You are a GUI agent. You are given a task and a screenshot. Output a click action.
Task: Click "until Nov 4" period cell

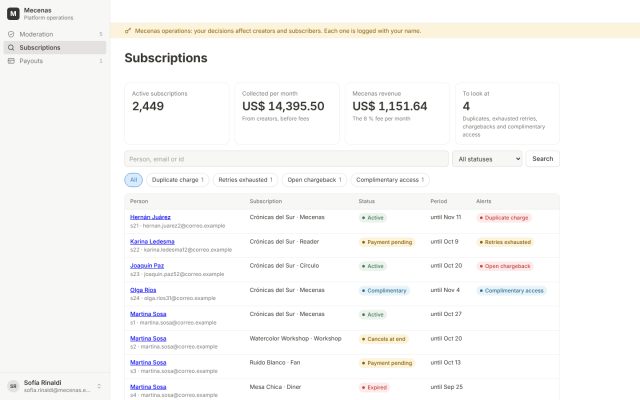(445, 290)
